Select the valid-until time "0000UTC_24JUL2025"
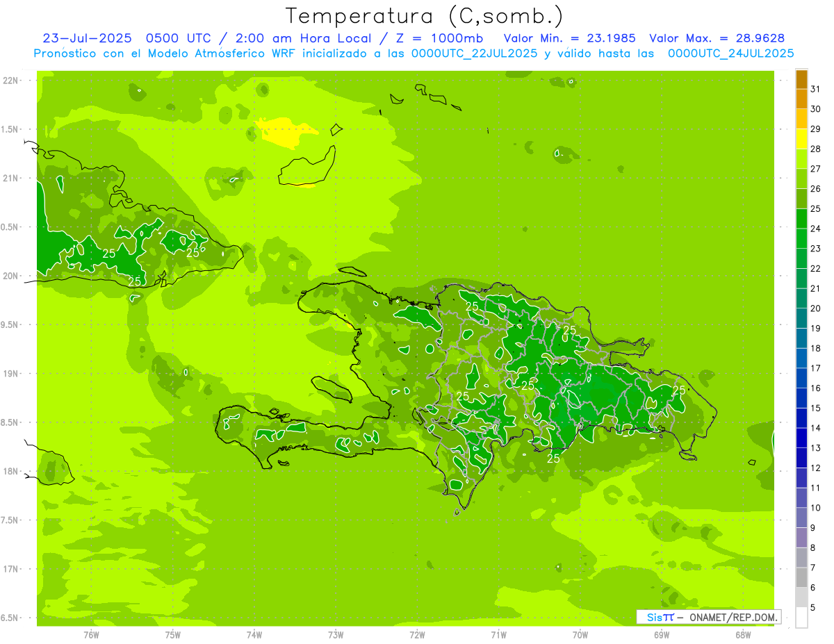This screenshot has width=834, height=644. 731,53
